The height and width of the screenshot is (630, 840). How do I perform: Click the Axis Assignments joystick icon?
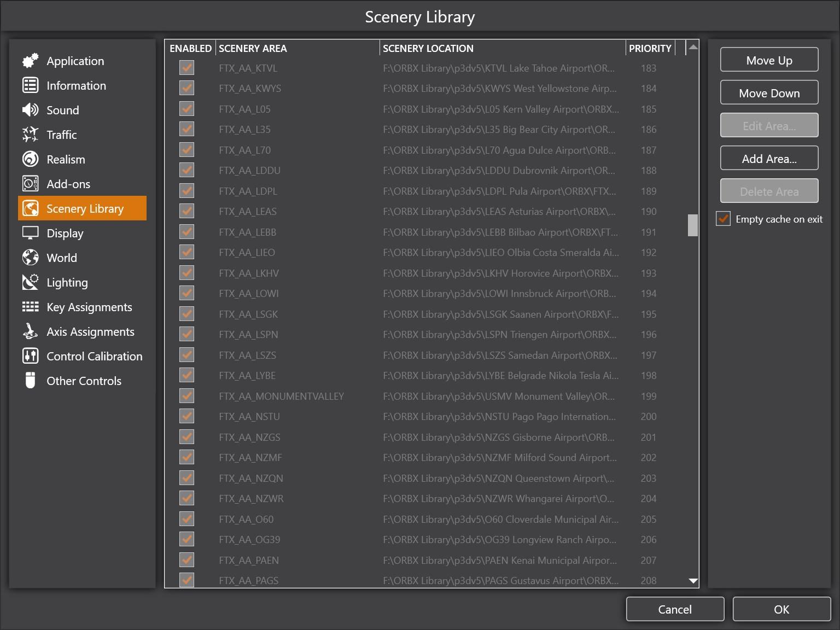(30, 331)
